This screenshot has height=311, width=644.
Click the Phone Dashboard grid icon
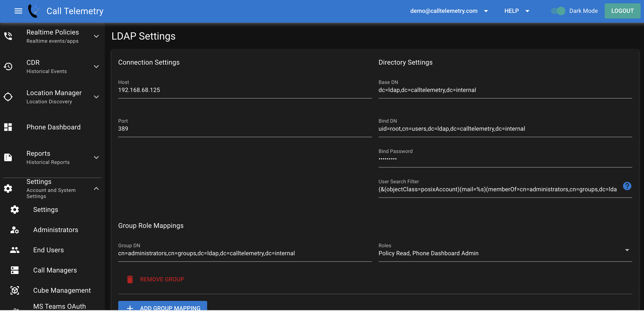[x=8, y=127]
